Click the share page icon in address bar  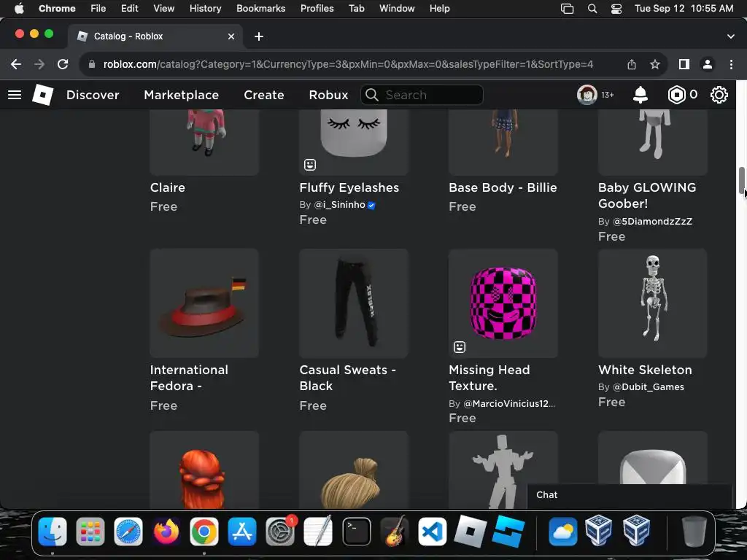point(632,64)
